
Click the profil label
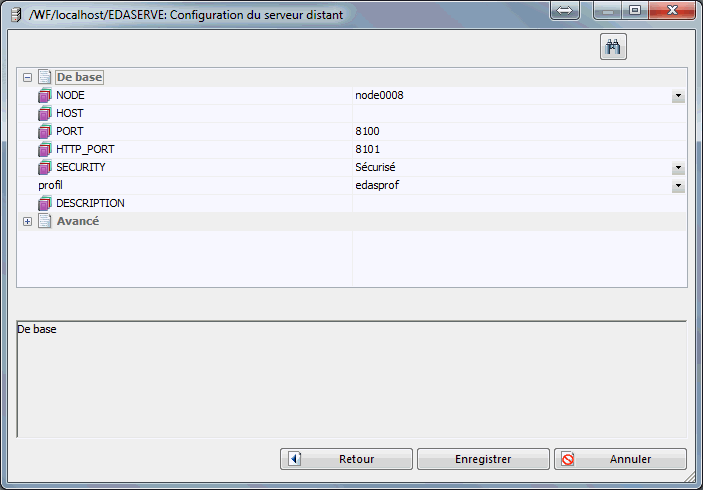point(50,185)
